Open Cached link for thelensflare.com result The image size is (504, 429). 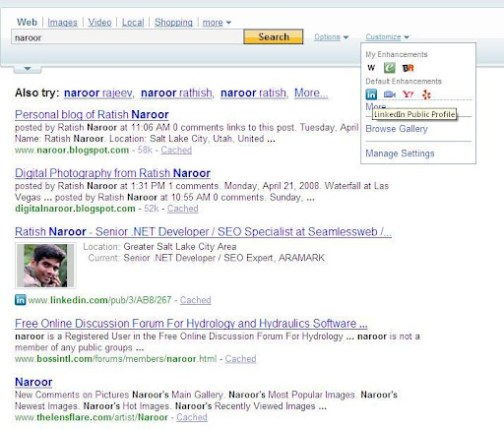tap(192, 417)
